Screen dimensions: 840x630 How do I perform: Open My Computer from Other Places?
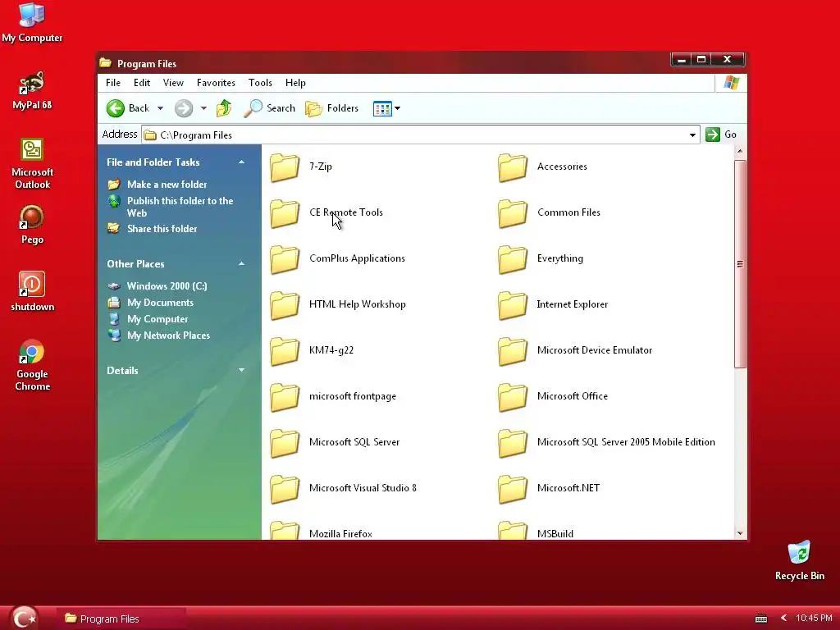pos(157,319)
